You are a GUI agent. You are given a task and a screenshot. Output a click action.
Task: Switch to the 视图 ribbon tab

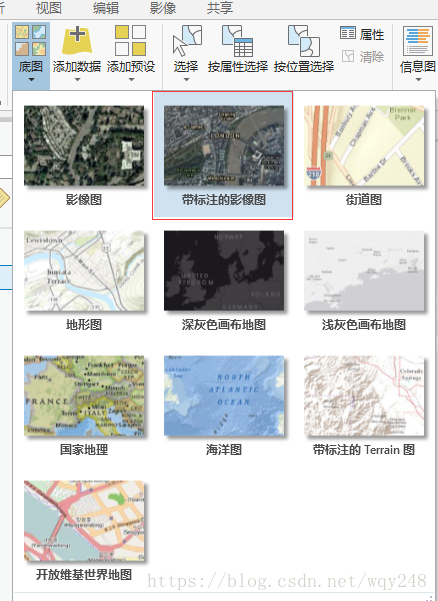coord(49,8)
